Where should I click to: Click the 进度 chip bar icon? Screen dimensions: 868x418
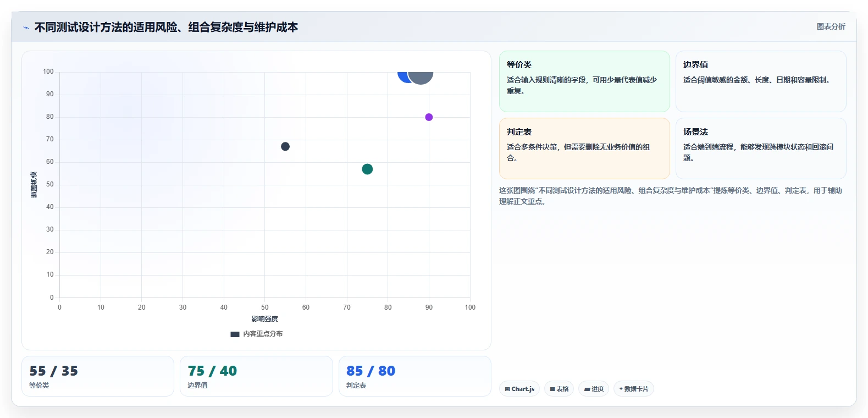tap(587, 389)
